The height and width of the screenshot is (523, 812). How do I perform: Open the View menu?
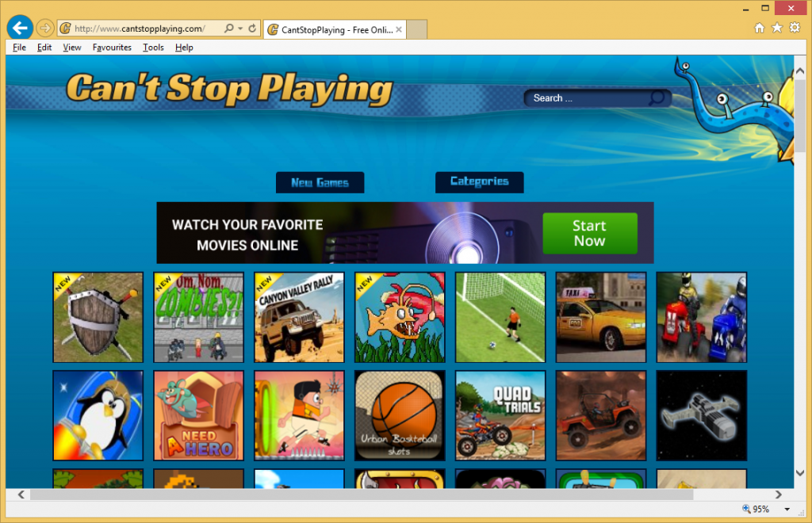(x=72, y=47)
